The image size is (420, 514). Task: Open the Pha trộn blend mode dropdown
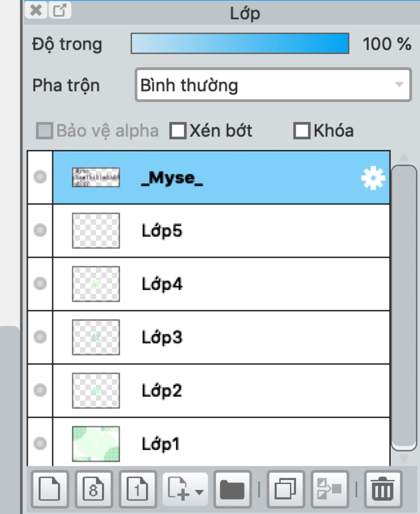point(273,85)
